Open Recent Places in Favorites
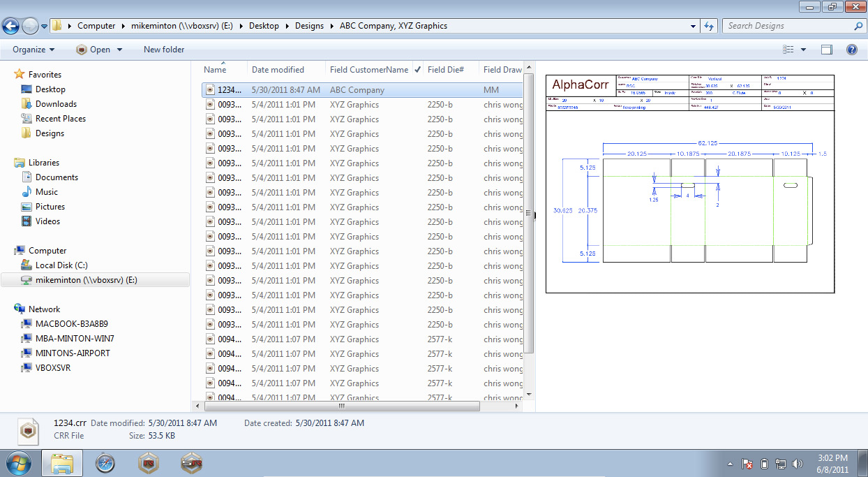The height and width of the screenshot is (477, 868). pyautogui.click(x=61, y=119)
